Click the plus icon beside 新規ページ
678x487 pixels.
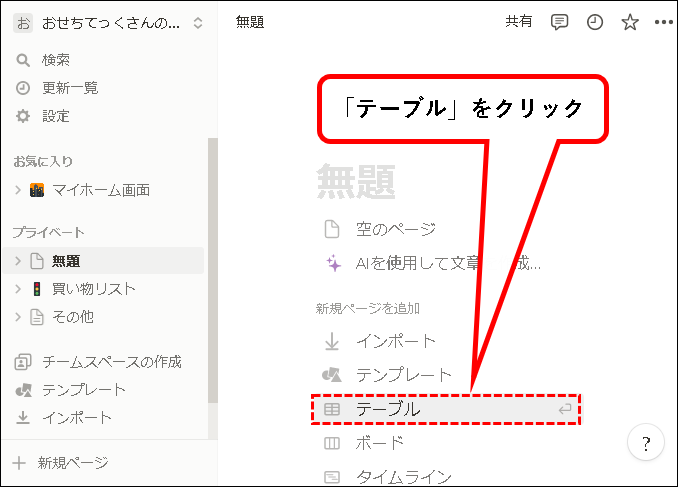19,463
